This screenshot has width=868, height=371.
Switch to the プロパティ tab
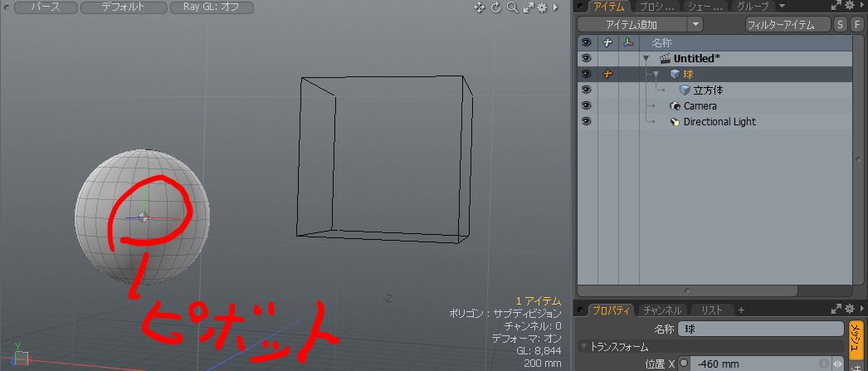(x=611, y=310)
